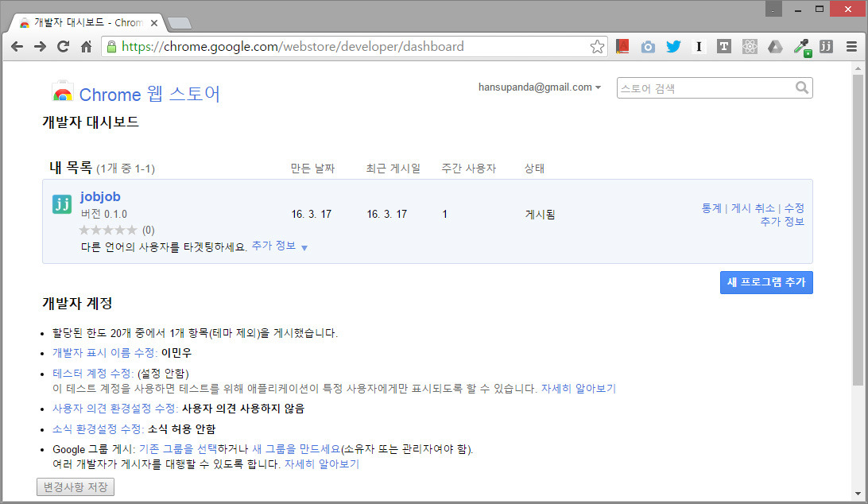Screen dimensions: 868x504
Task: Click 개발자 표시 이름 수정 link
Action: (x=105, y=353)
